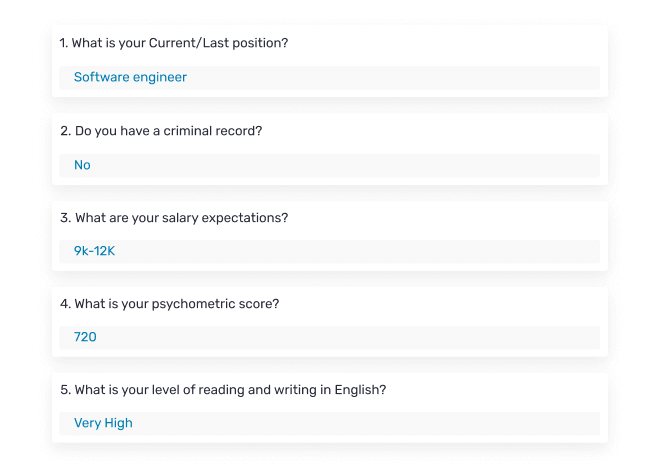Click the 'No' answer text
659x468 pixels.
[82, 165]
